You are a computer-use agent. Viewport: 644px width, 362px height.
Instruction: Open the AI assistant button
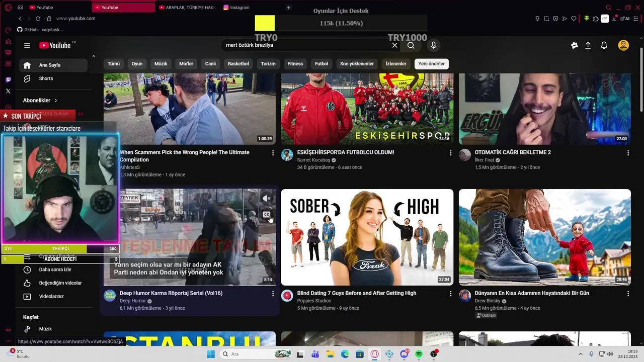tap(625, 19)
